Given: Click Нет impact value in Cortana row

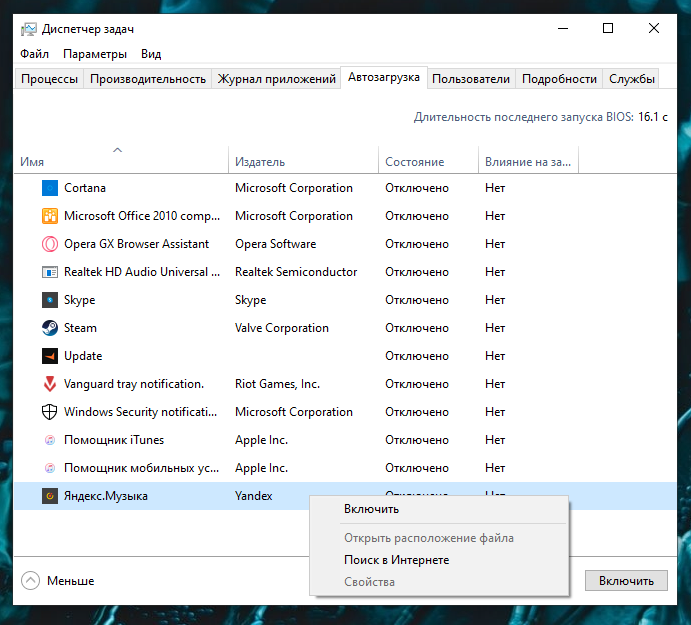Looking at the screenshot, I should [x=495, y=188].
